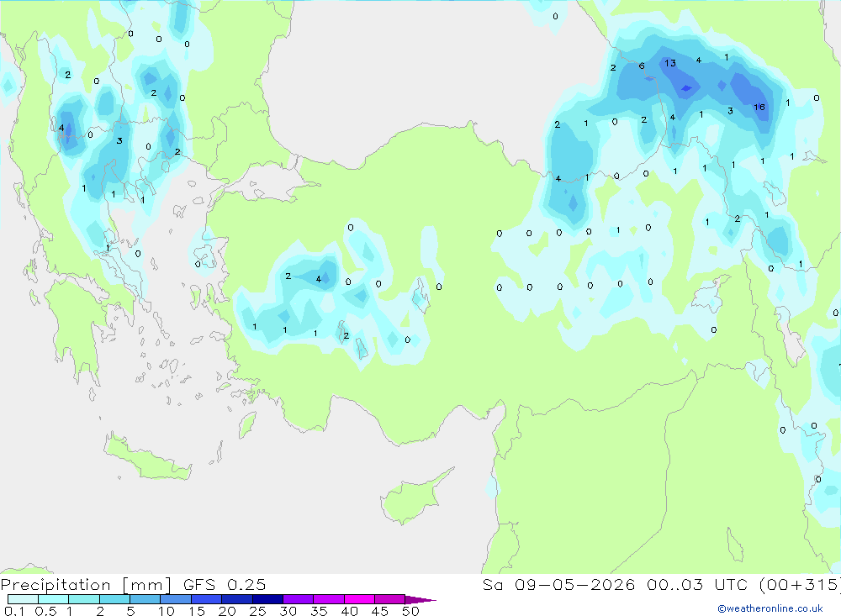The width and height of the screenshot is (841, 616).
Task: Click the 1–2 mm legend color swatch
Action: 83,599
